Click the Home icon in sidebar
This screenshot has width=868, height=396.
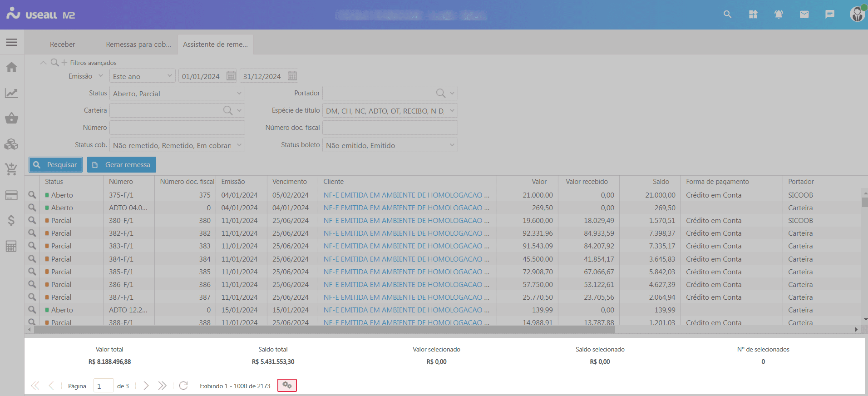click(11, 67)
